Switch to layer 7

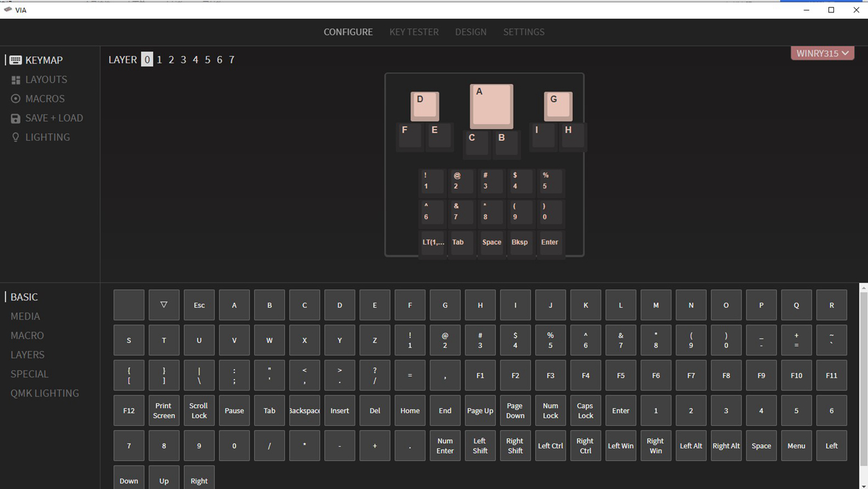pyautogui.click(x=232, y=60)
